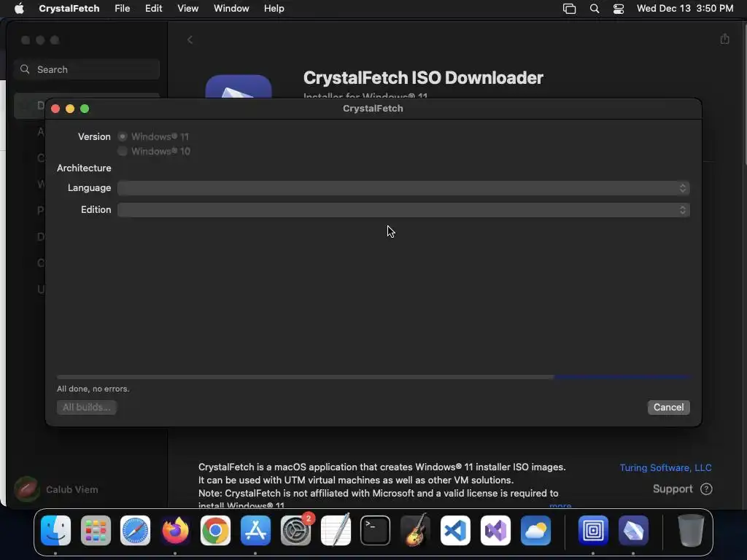Open the Language dropdown

[x=403, y=188]
